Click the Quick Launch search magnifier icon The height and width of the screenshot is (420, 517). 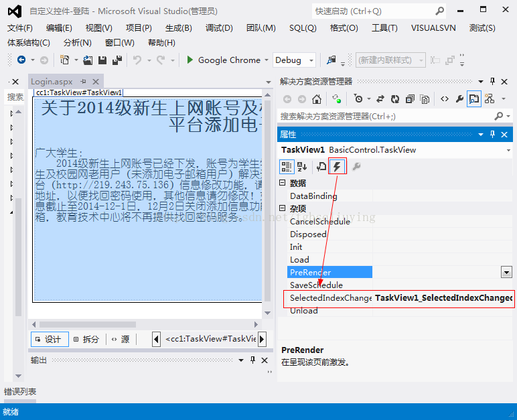(x=439, y=11)
